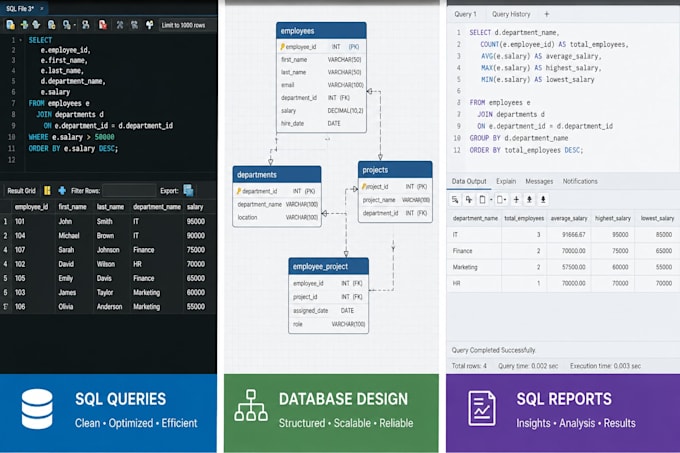Image resolution: width=680 pixels, height=453 pixels.
Task: Click the yellow grid icon beside Result Grid
Action: (x=47, y=190)
